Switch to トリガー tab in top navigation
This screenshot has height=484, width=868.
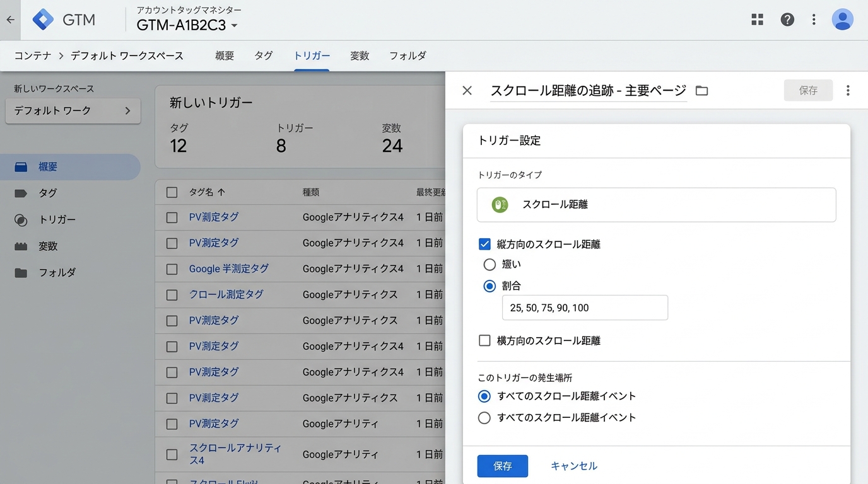click(x=312, y=55)
